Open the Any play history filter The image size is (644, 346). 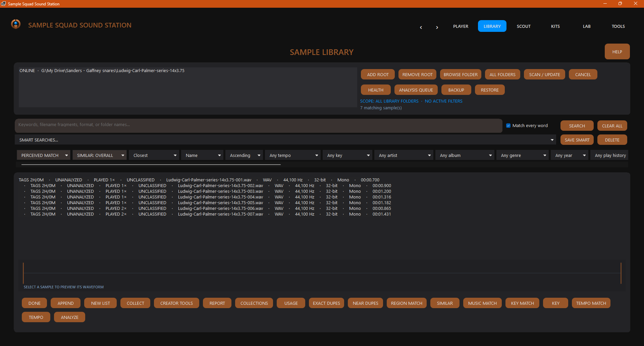tap(609, 155)
